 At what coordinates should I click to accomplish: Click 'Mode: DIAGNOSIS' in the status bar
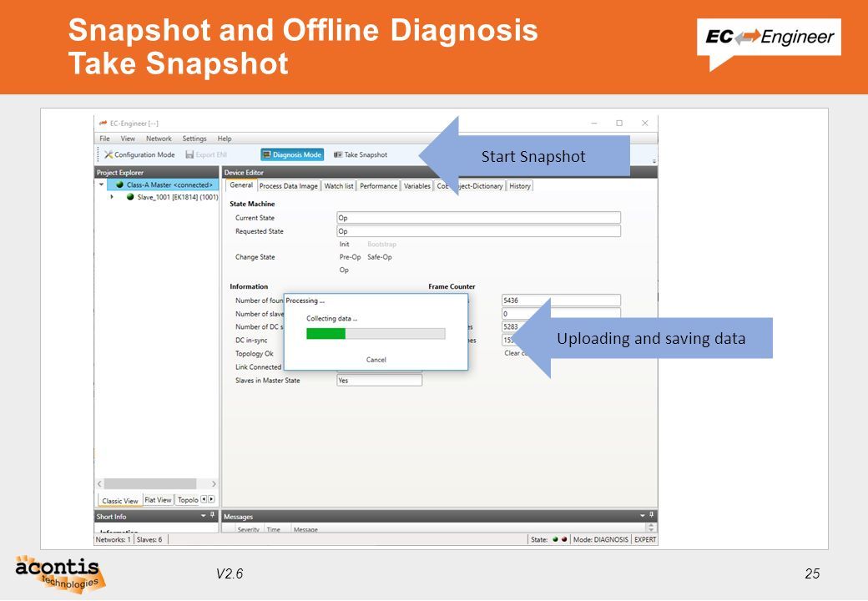point(601,539)
